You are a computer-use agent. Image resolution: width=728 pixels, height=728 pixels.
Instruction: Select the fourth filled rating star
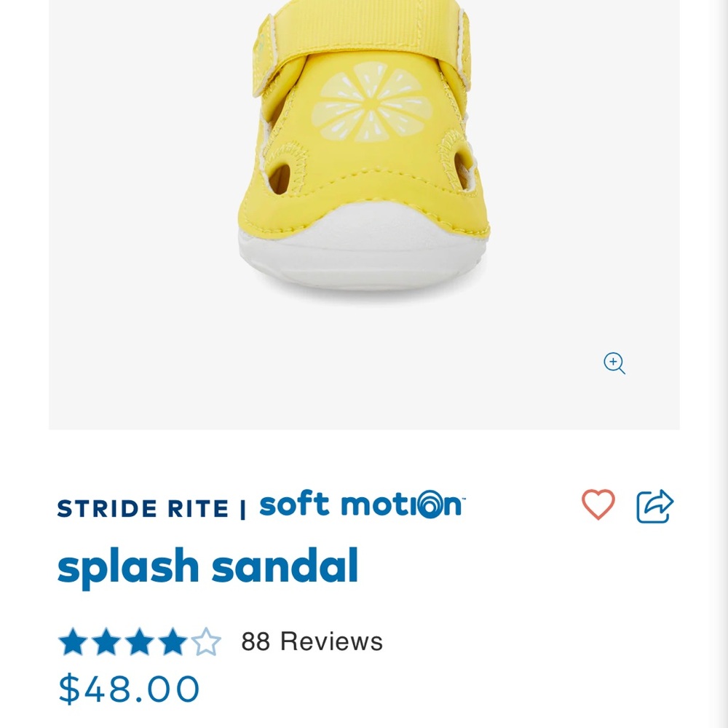click(173, 641)
